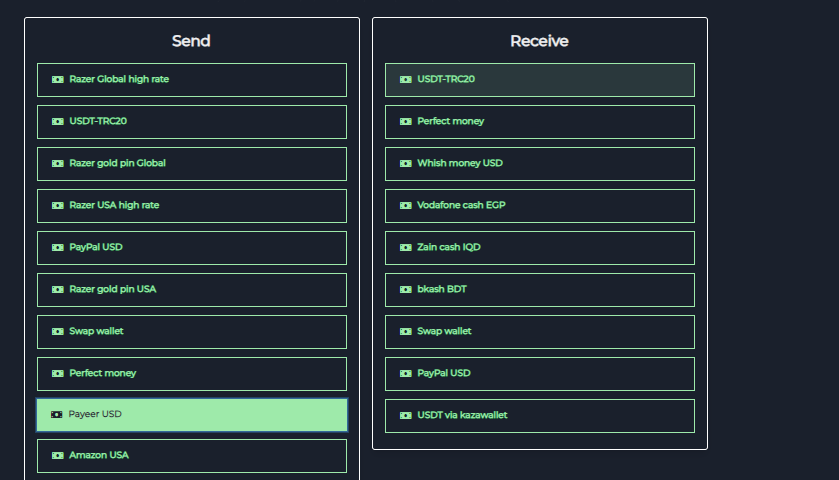Select Swap wallet in the Receive column
839x480 pixels.
click(540, 332)
